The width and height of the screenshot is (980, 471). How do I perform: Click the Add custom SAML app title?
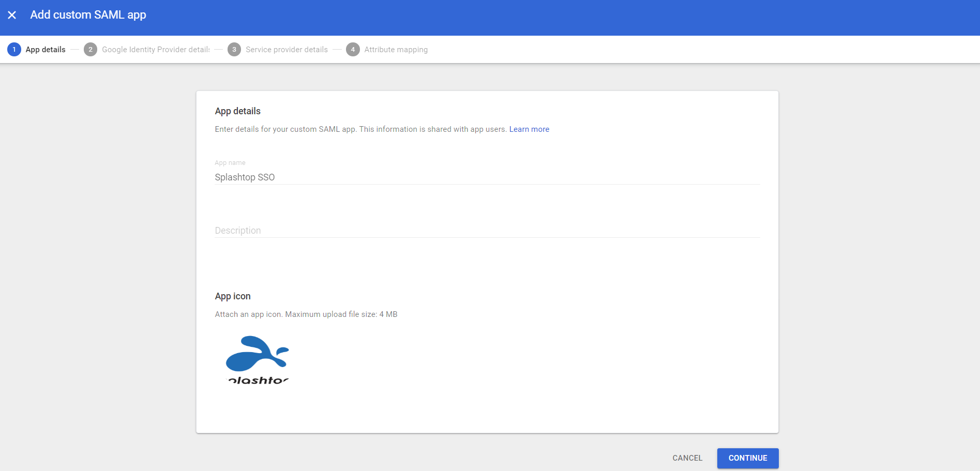pyautogui.click(x=88, y=15)
